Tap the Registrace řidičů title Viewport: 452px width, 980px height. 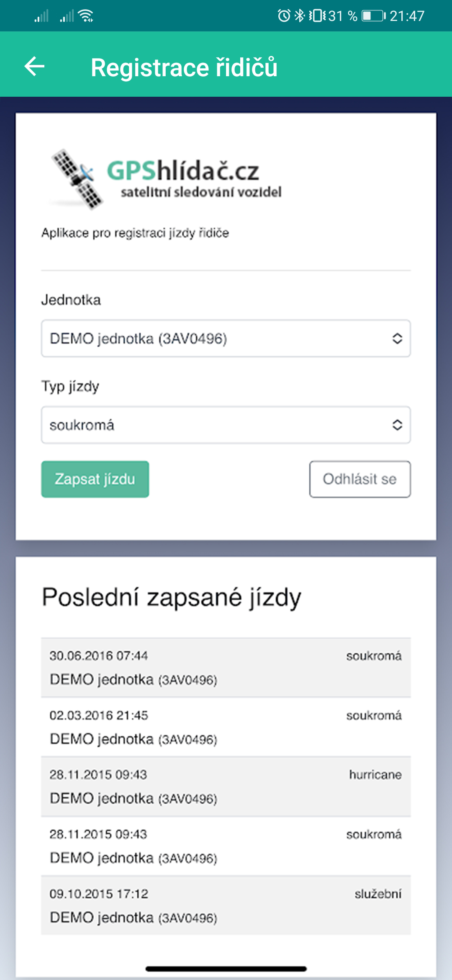pos(184,67)
